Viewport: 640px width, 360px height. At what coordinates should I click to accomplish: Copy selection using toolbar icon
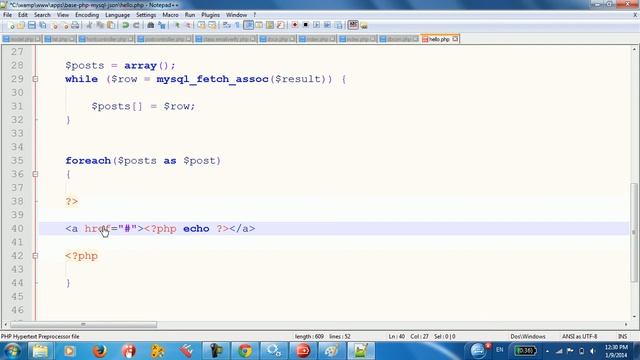tap(100, 25)
